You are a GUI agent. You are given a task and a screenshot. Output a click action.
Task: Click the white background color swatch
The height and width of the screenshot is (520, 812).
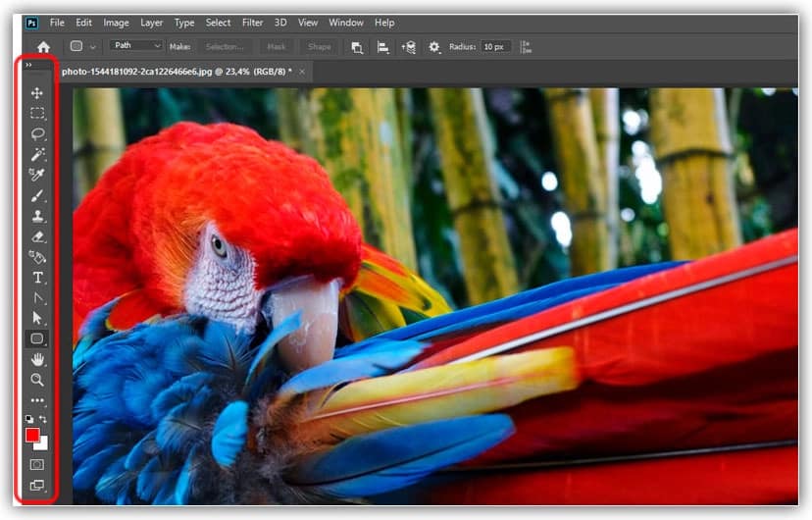tap(42, 444)
